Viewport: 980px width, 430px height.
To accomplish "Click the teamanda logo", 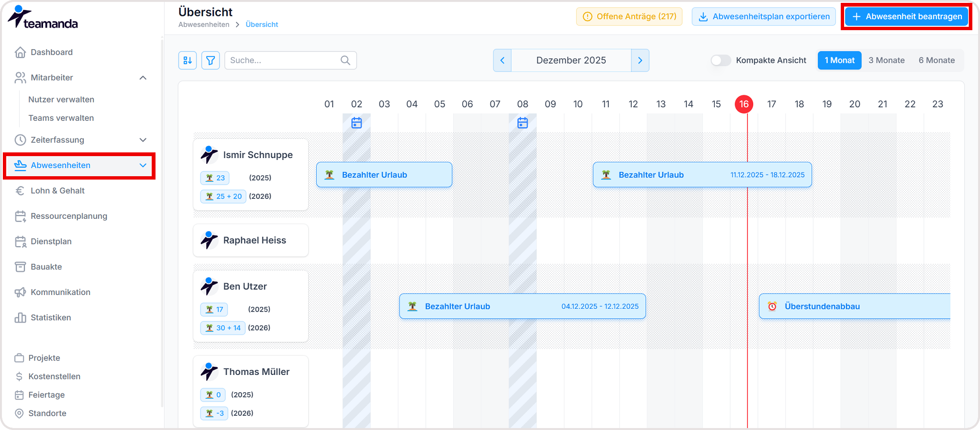I will (43, 18).
